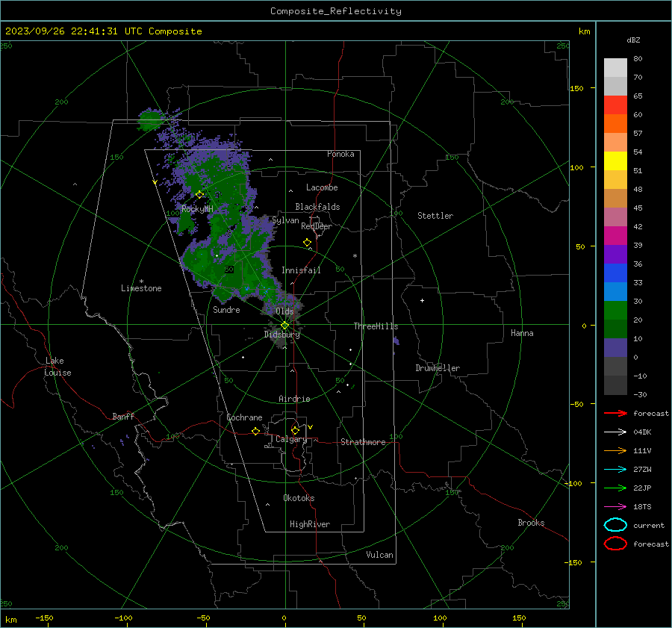Click the white 04DK arrow icon
Image resolution: width=672 pixels, height=628 pixels.
pyautogui.click(x=615, y=432)
